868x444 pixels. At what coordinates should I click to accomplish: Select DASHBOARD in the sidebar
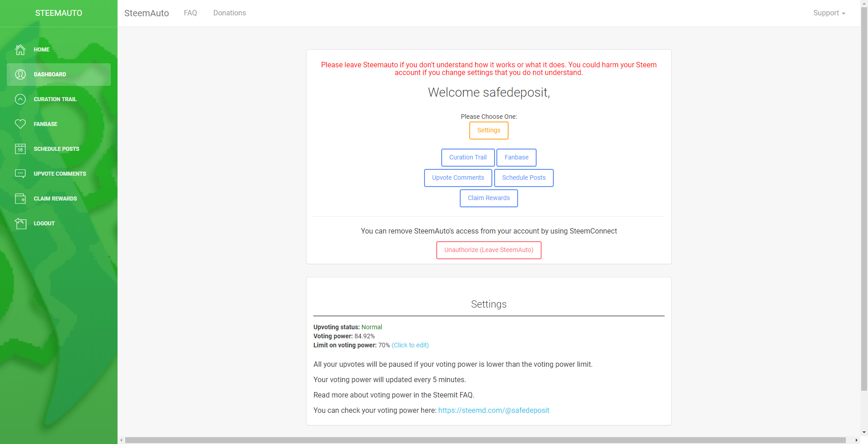click(x=59, y=75)
